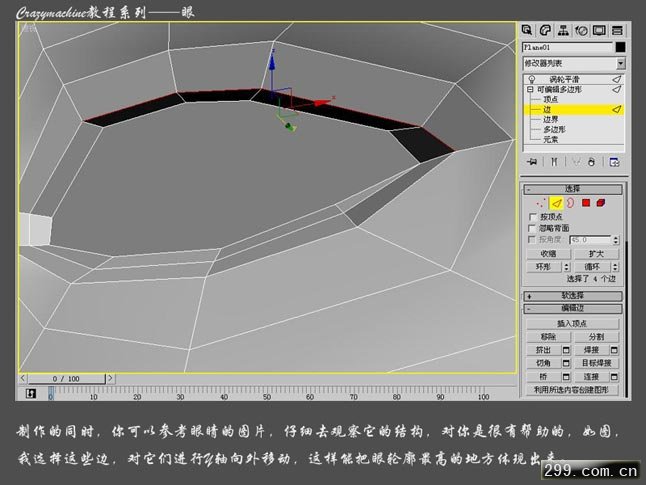
Task: Select Vertex sub-object icon in 选择 rollout
Action: (x=541, y=203)
